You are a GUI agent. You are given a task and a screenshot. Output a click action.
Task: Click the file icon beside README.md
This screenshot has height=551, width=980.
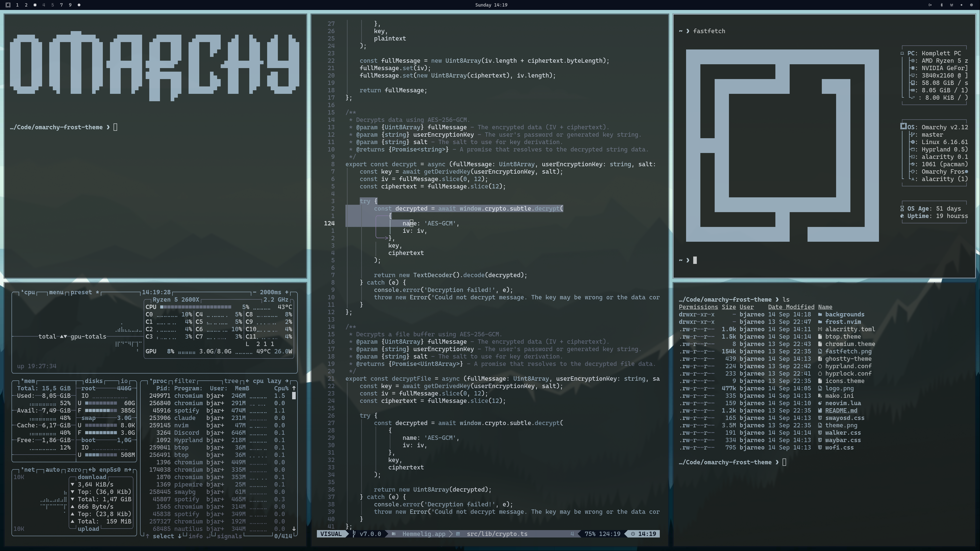click(820, 411)
